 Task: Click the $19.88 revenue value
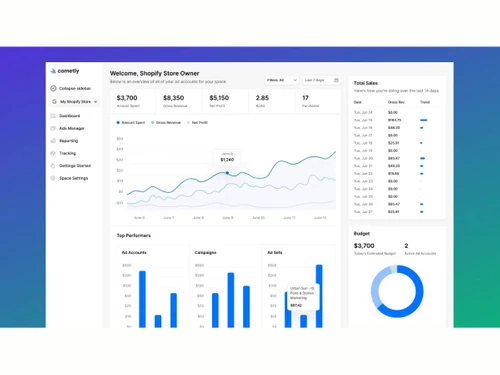pos(394,174)
